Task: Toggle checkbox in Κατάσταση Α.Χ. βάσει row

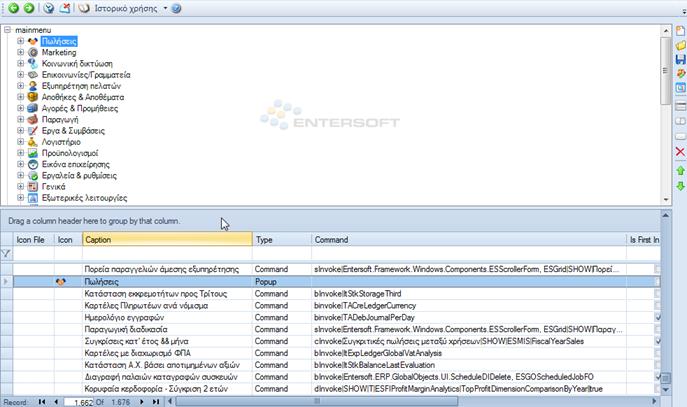Action: point(658,365)
